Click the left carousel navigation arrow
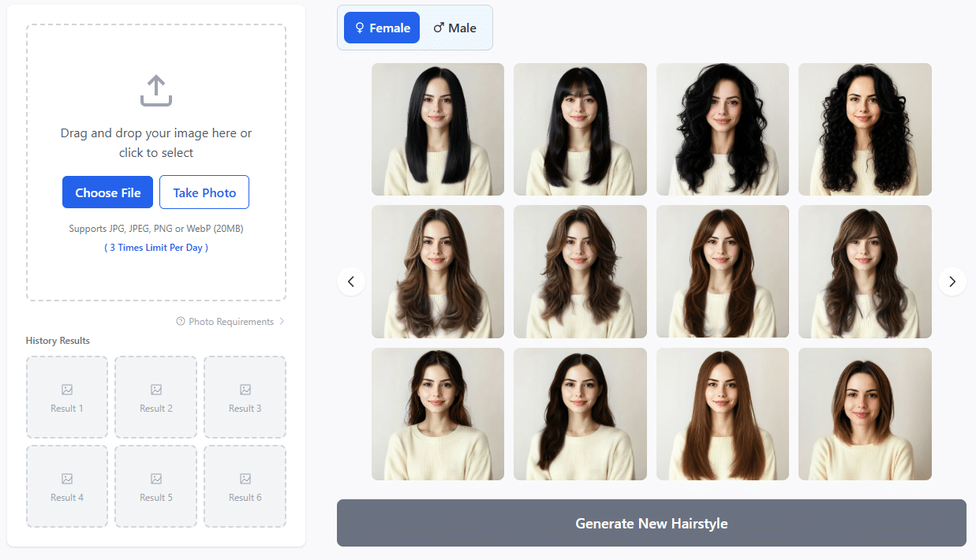 coord(351,282)
